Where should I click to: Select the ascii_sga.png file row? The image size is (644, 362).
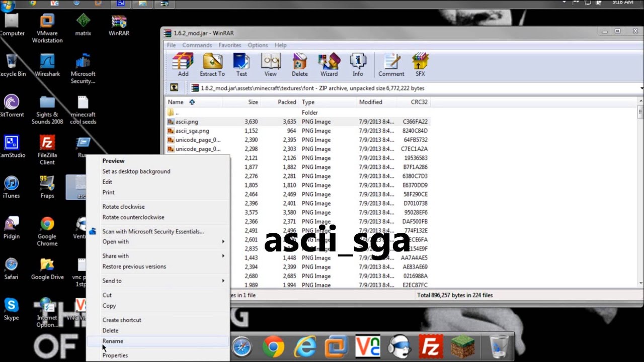(298, 131)
